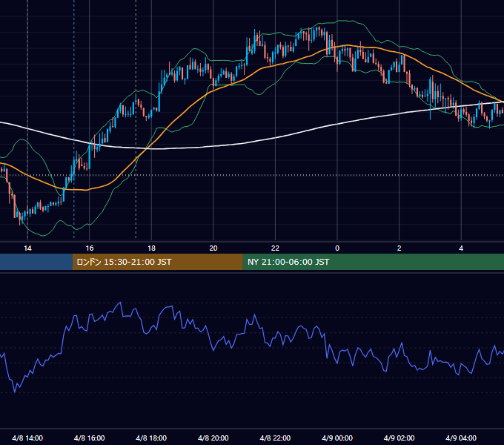Click the 4/9 02:00 label on oscillator axis
This screenshot has width=504, height=445.
coord(399,438)
